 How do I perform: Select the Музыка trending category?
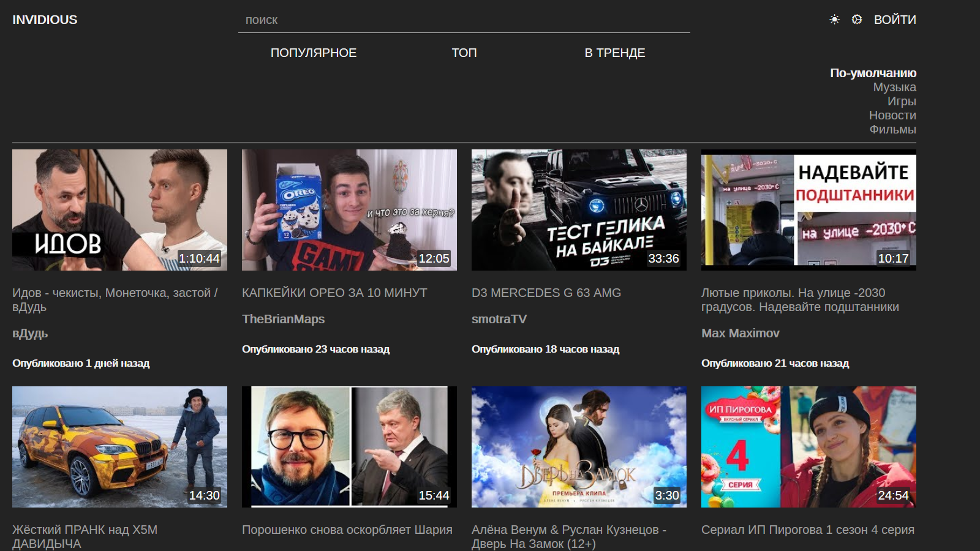895,87
